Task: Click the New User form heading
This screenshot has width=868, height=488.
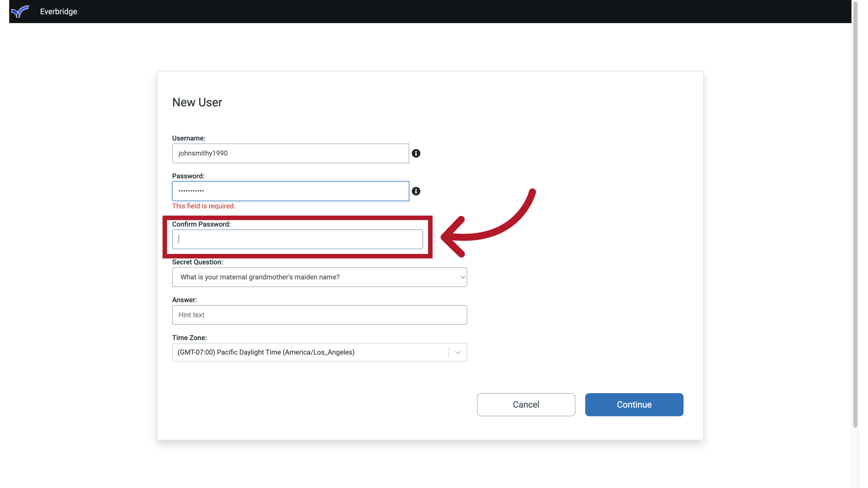Action: (197, 102)
